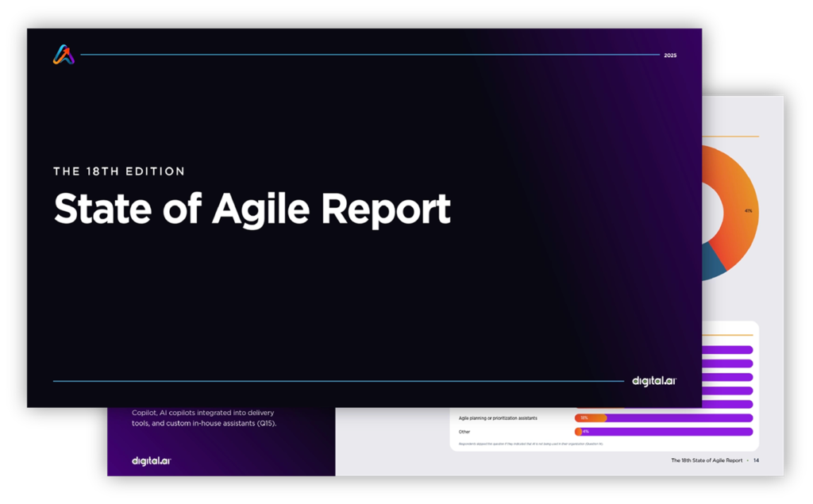The image size is (813, 504).
Task: Click the orange bar for Agile planning assistants
Action: coord(591,417)
